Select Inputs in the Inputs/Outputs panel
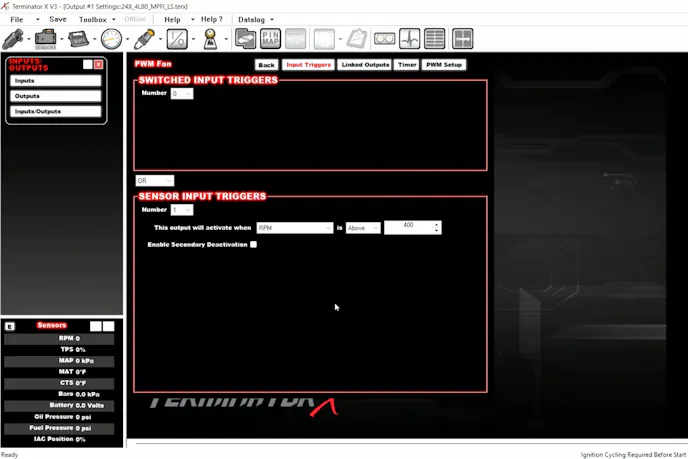This screenshot has height=459, width=688. coord(55,81)
